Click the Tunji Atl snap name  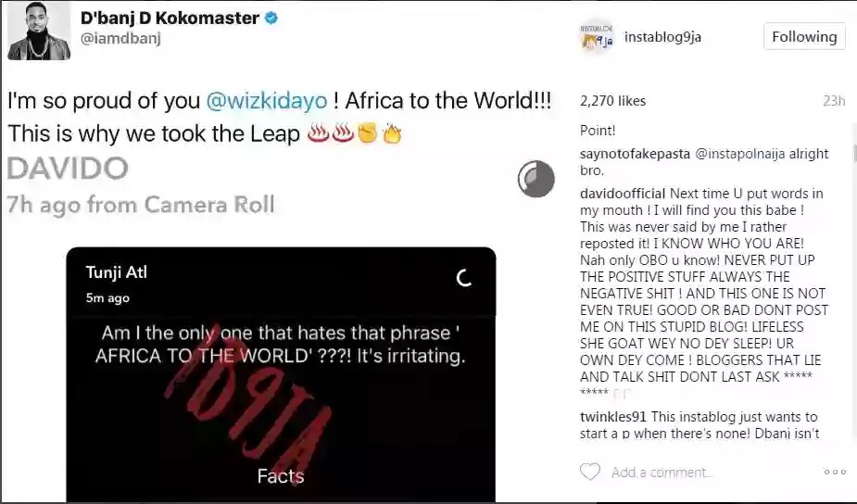pyautogui.click(x=116, y=272)
